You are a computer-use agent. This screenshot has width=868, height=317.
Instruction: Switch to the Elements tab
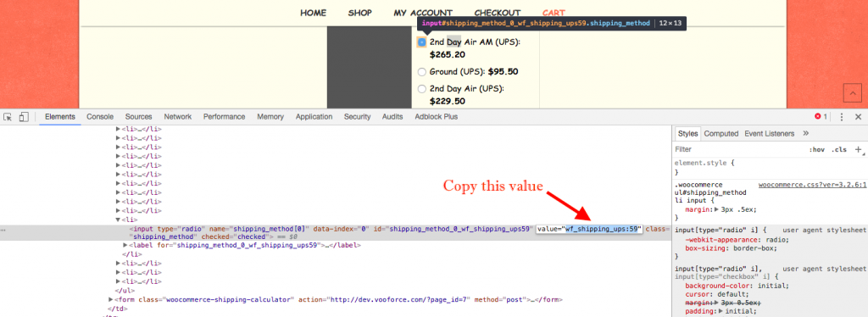tap(60, 117)
